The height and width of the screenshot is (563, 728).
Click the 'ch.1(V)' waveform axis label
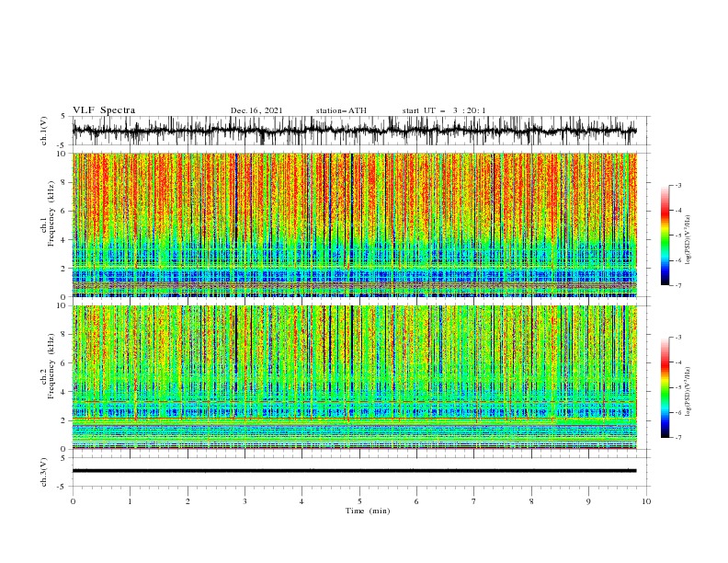coord(44,131)
